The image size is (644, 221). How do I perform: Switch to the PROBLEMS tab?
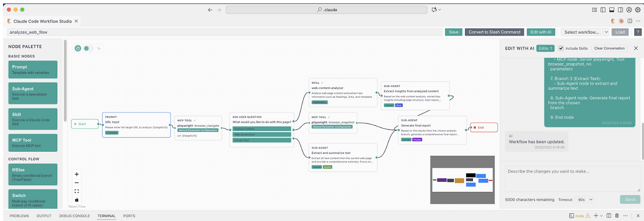(19, 216)
